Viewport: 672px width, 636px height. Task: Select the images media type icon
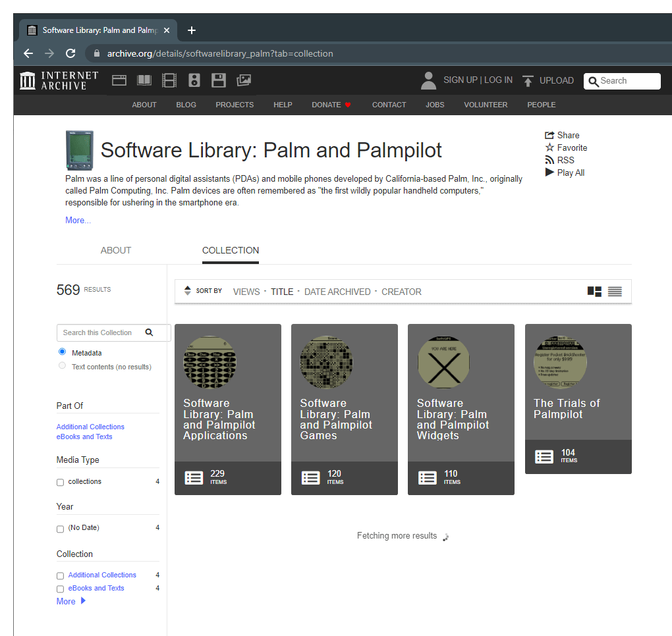pyautogui.click(x=244, y=80)
